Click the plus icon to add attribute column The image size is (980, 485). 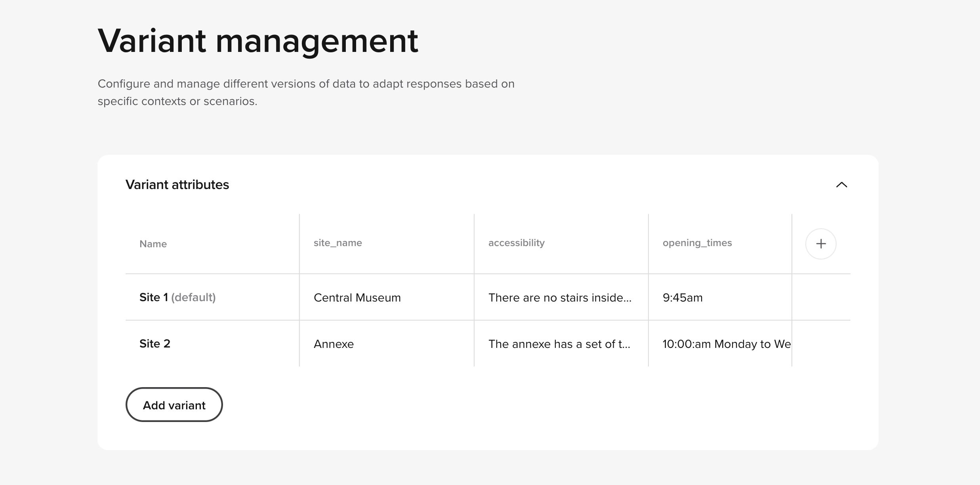tap(820, 244)
